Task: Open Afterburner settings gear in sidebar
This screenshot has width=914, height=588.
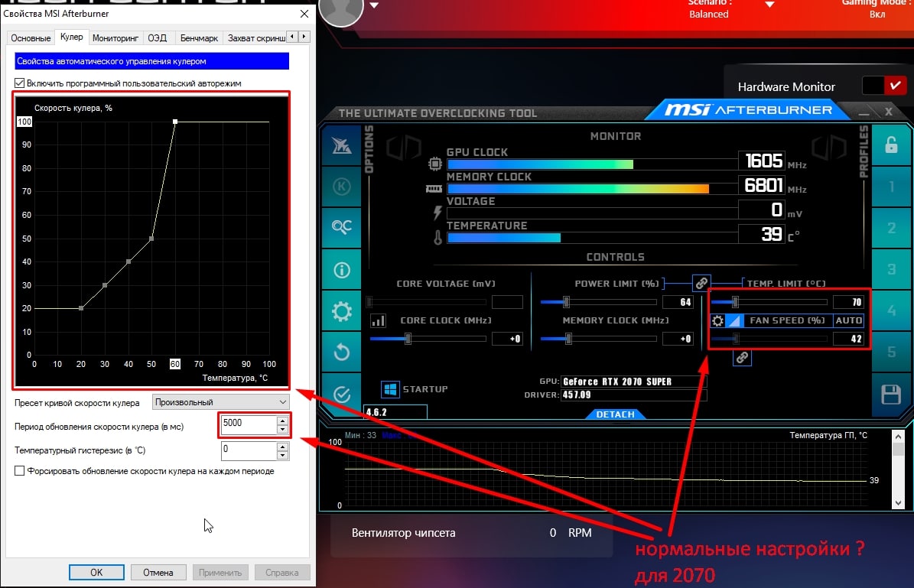Action: [x=342, y=312]
